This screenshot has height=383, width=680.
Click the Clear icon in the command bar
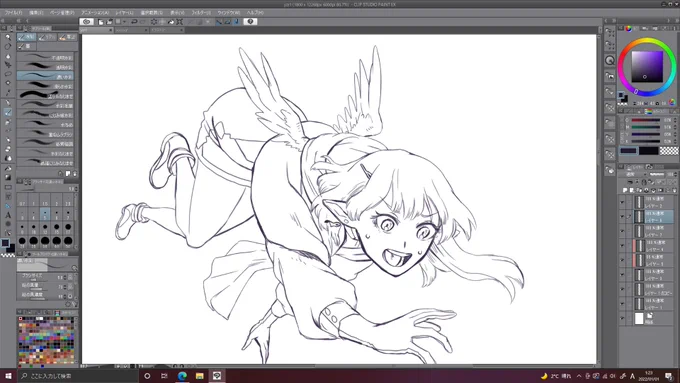point(154,21)
